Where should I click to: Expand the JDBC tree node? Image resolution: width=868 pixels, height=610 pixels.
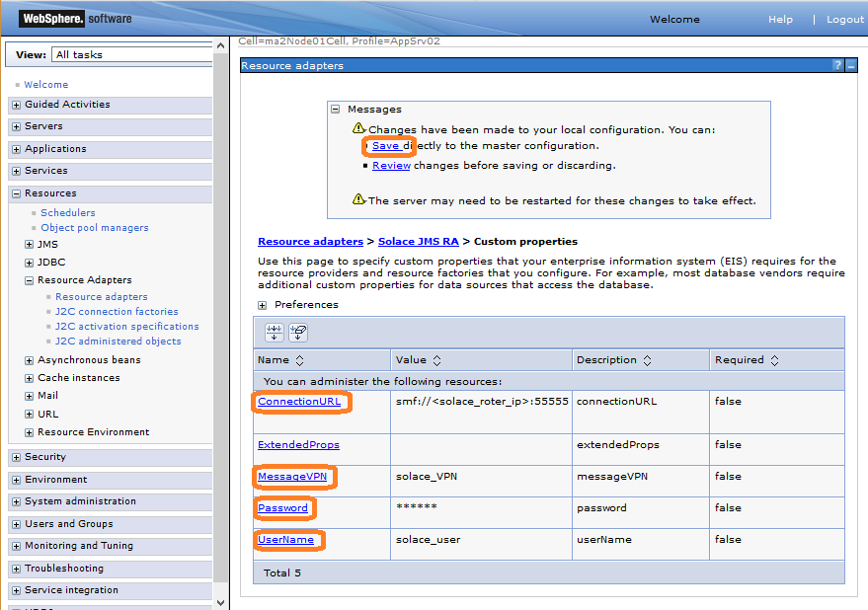pyautogui.click(x=29, y=263)
